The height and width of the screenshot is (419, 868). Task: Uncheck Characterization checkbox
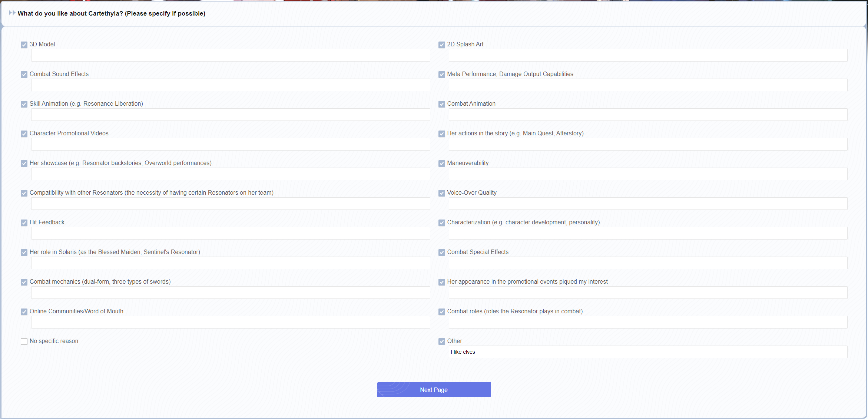pos(441,223)
